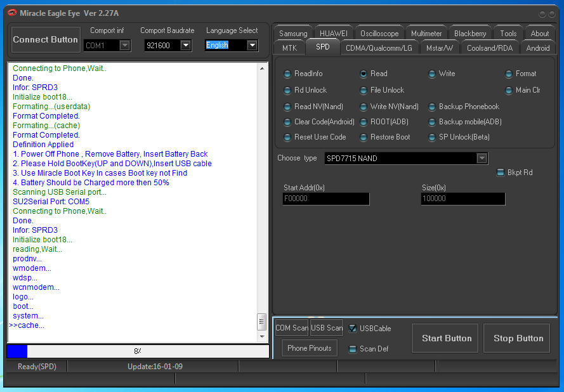The width and height of the screenshot is (564, 392).
Task: Toggle the Bkpt Rd checkbox
Action: click(x=501, y=173)
